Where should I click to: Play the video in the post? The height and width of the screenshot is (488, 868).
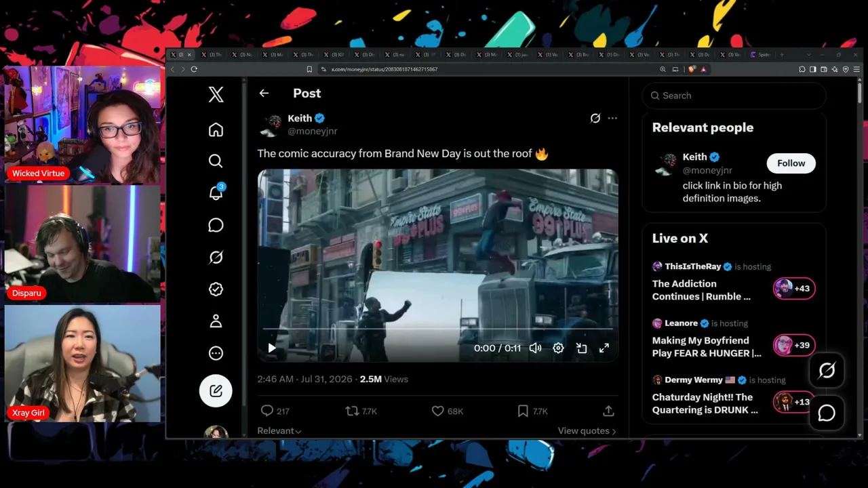point(272,348)
